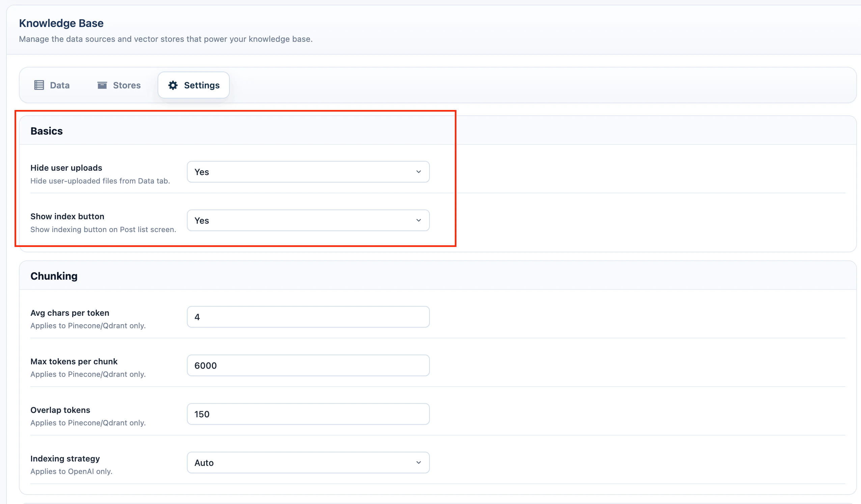Click chevron arrow in Hide user uploads select

[x=419, y=172]
